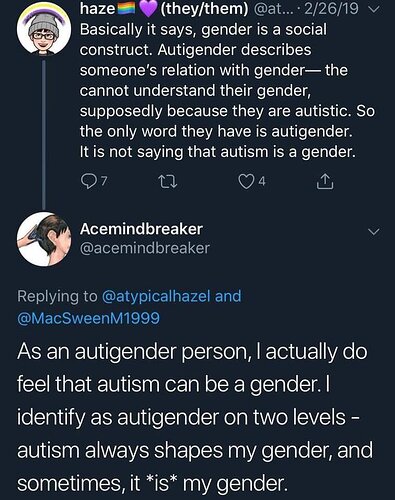
Task: Expand options chevron on Acemindbreaker's tweet
Action: coord(374,231)
